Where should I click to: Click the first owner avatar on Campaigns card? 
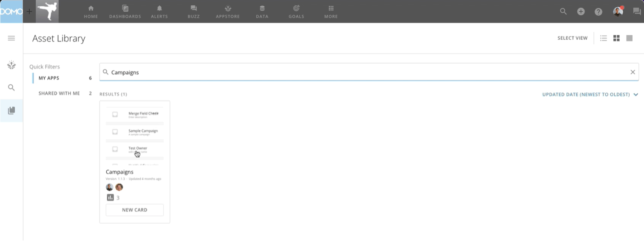tap(109, 187)
